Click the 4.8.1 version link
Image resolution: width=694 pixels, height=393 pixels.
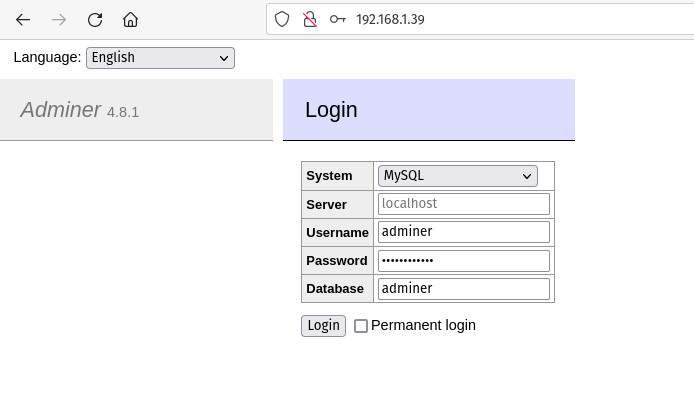coord(123,112)
